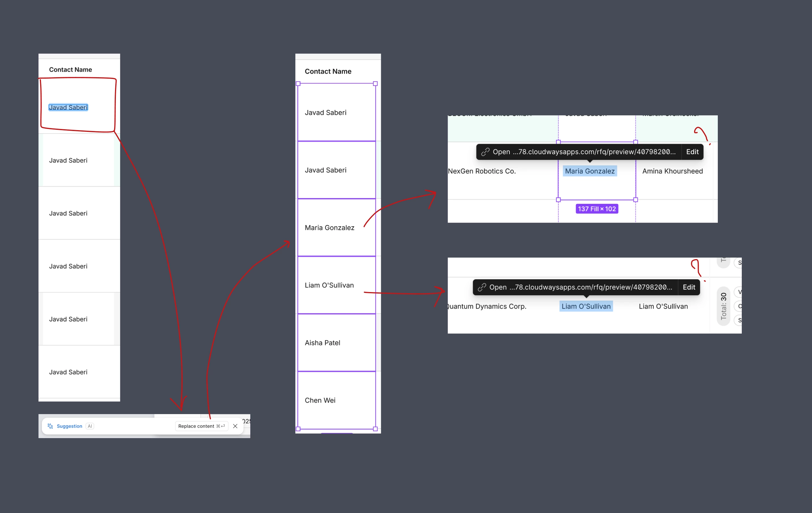
Task: Click the highlighted Maria Gonzalez text
Action: tap(589, 171)
